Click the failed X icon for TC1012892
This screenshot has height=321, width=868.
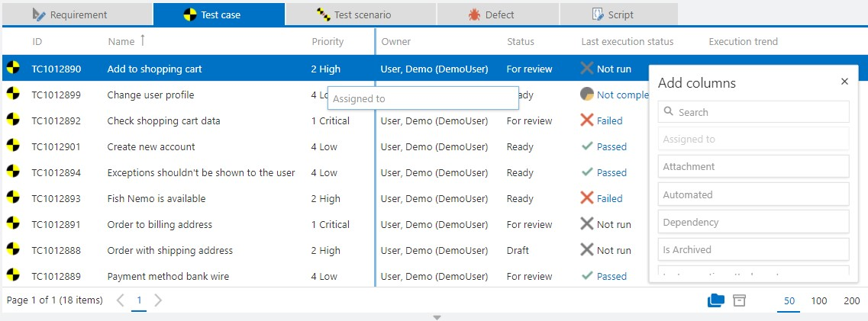point(587,120)
